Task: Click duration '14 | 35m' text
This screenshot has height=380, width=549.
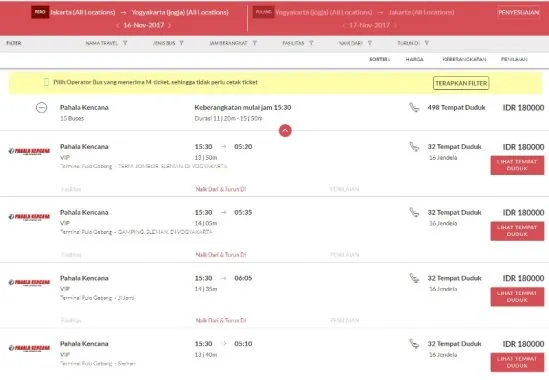Action: 206,289
